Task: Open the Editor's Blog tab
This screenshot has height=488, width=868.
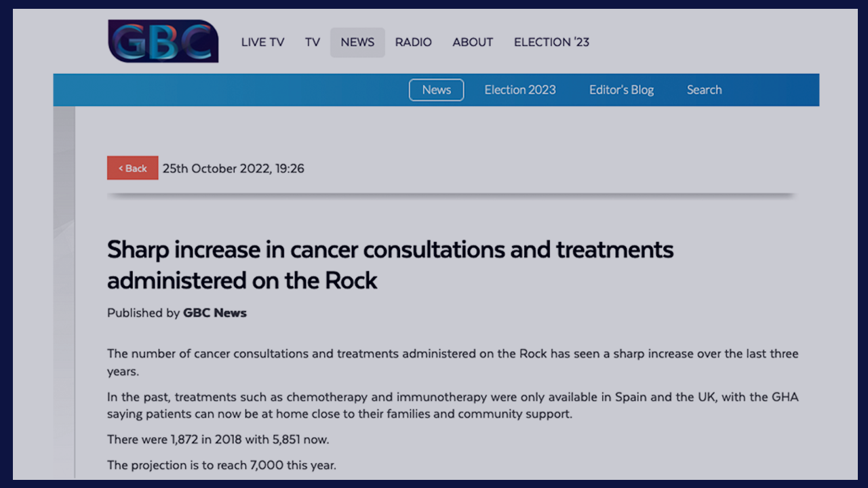Action: [621, 89]
